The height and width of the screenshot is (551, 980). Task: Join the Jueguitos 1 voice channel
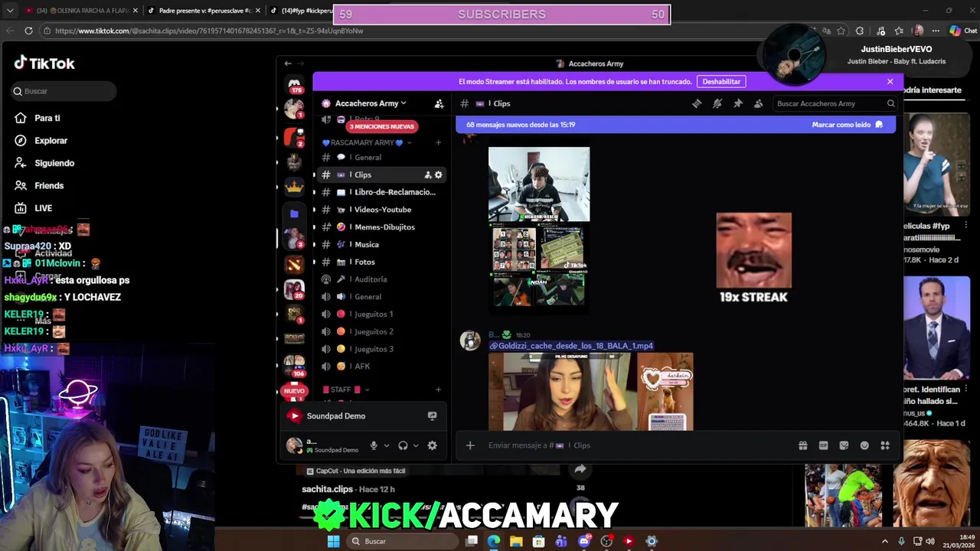tap(381, 314)
